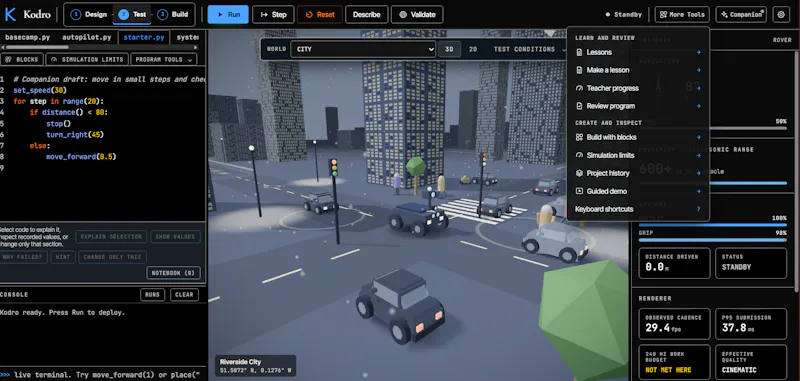Click the Show Values button
Image resolution: width=800 pixels, height=381 pixels.
175,237
